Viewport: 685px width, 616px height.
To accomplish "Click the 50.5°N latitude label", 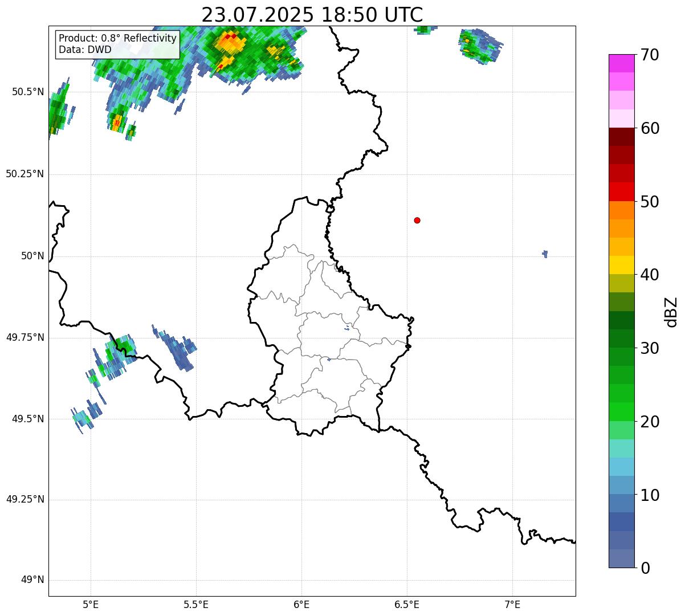I will click(x=28, y=92).
